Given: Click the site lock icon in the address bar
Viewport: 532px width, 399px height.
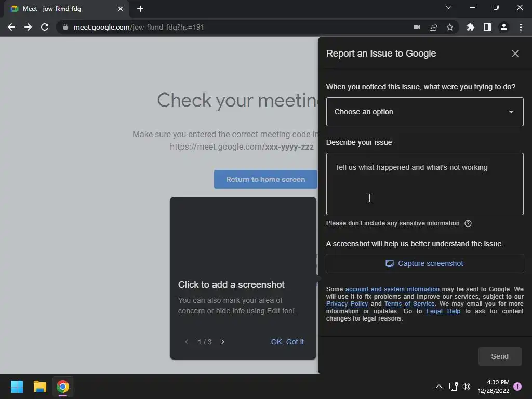Looking at the screenshot, I should (x=65, y=27).
